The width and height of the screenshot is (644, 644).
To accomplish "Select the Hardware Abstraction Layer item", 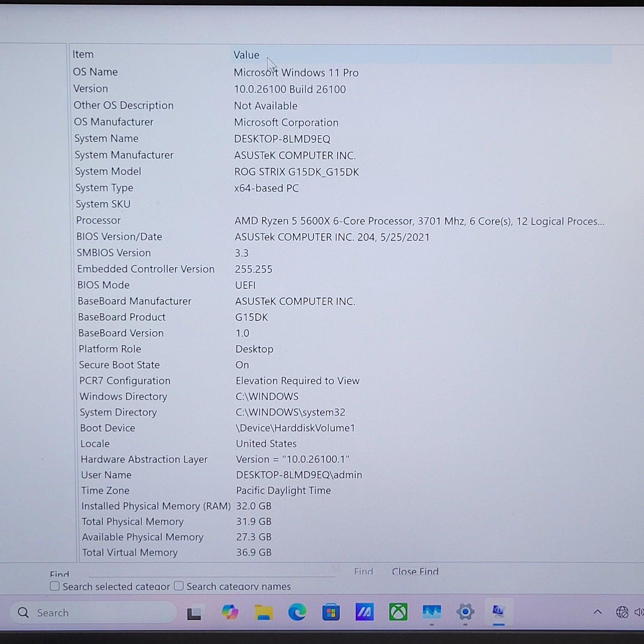I will coord(144,459).
